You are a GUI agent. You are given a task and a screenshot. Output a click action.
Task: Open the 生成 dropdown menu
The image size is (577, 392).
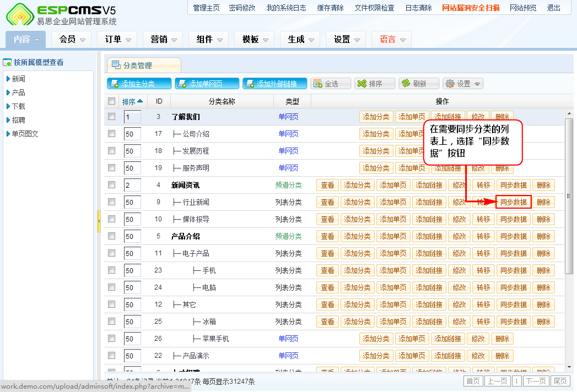[300, 39]
